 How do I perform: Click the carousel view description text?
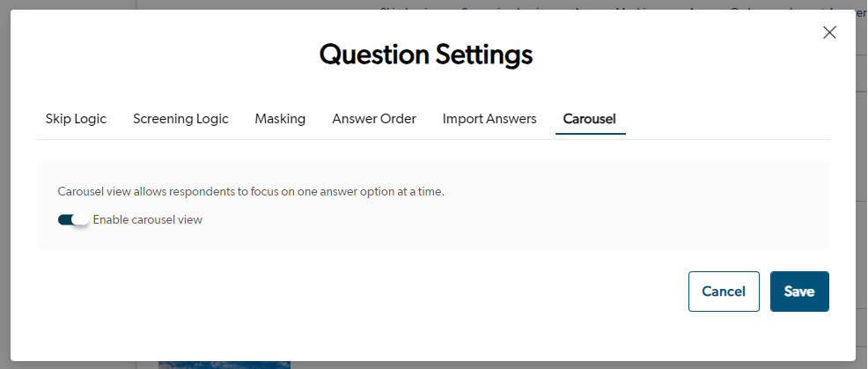pos(251,191)
